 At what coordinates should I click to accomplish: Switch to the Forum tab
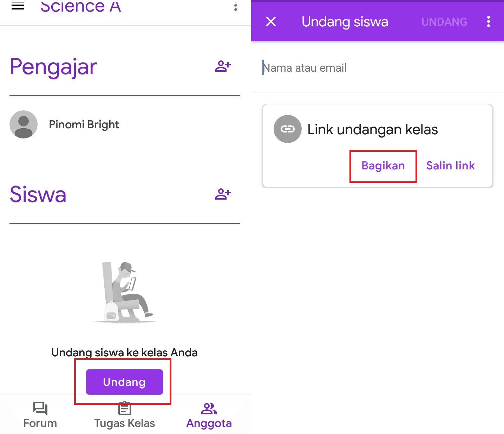[x=40, y=415]
